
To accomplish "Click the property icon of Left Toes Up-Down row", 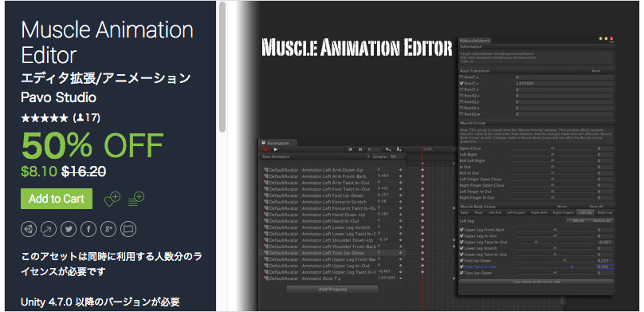I will [x=265, y=253].
